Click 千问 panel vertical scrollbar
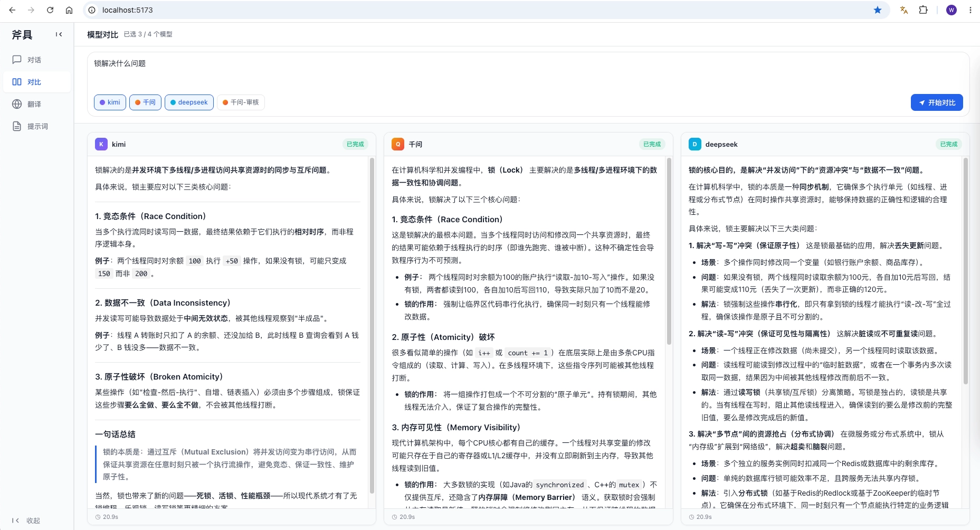This screenshot has width=980, height=530. [669, 251]
